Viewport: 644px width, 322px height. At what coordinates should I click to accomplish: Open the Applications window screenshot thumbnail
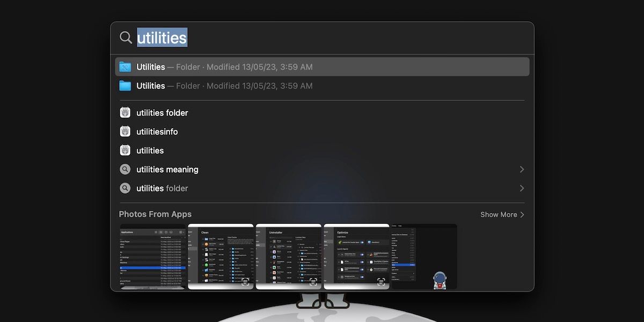(x=153, y=256)
